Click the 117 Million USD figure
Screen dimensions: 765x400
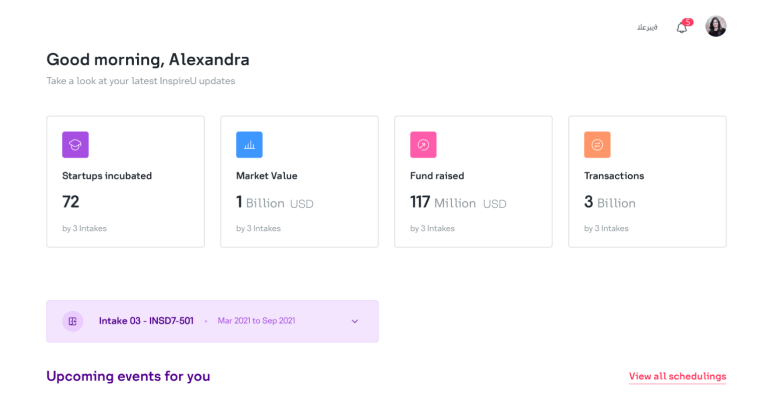[458, 202]
